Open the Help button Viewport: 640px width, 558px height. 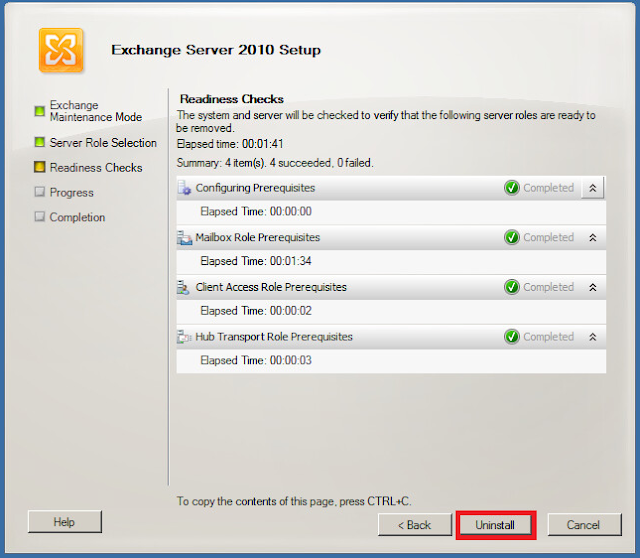tap(64, 522)
